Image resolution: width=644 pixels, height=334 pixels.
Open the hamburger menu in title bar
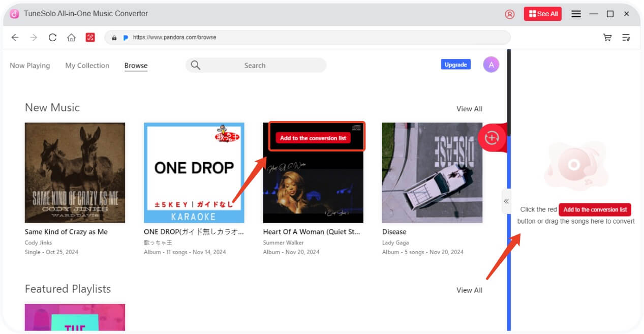pyautogui.click(x=576, y=14)
